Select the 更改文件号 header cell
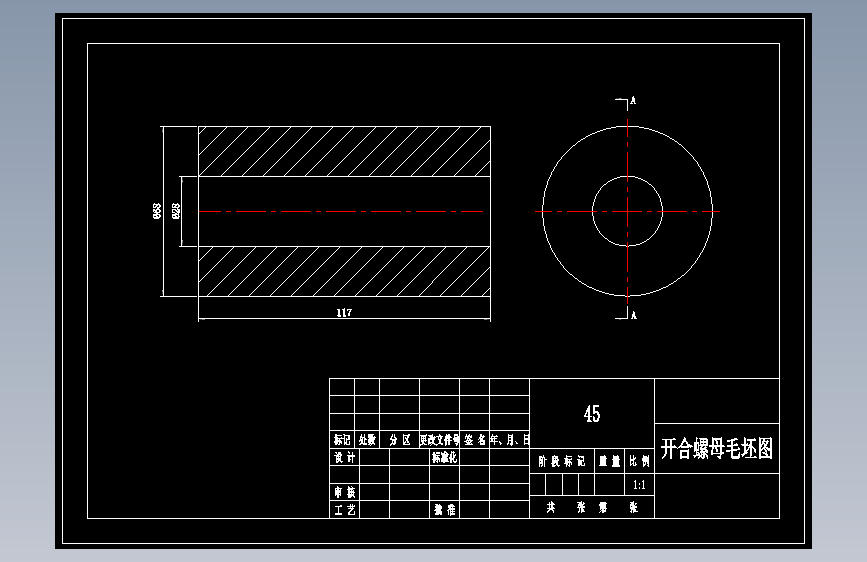 tap(440, 440)
